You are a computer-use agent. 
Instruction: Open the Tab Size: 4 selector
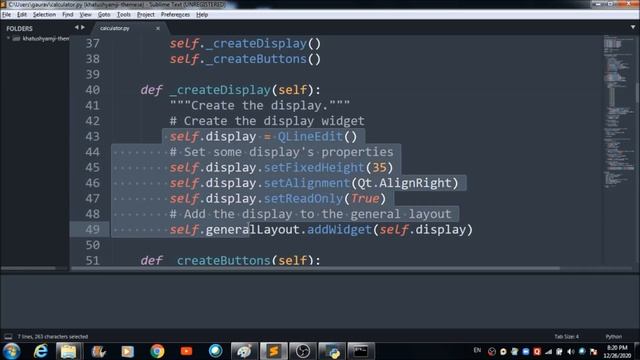pos(566,337)
